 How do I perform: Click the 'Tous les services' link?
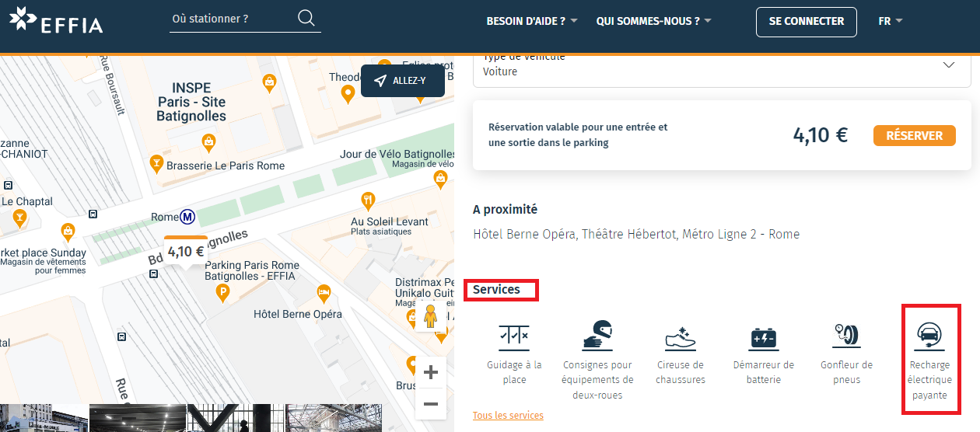[x=508, y=416]
